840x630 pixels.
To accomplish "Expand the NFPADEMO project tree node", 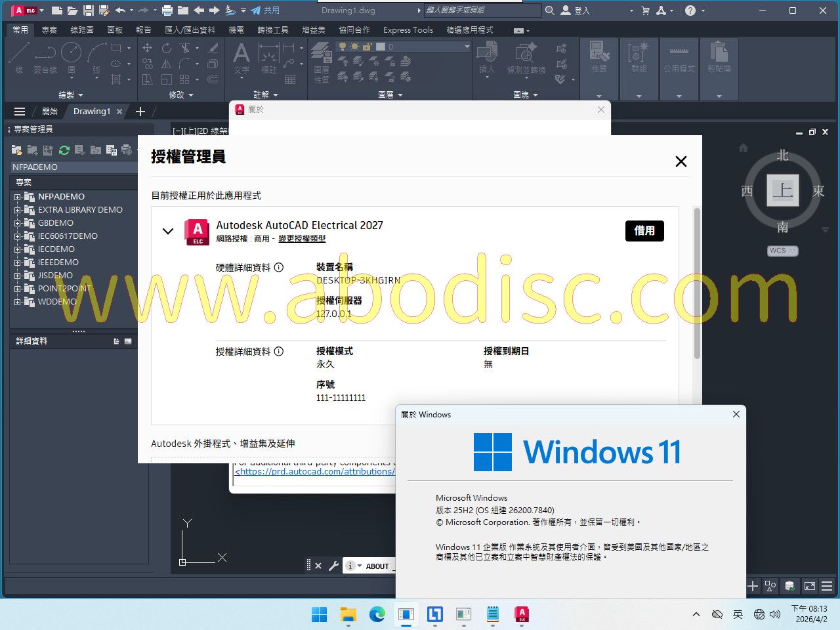I will click(x=18, y=197).
